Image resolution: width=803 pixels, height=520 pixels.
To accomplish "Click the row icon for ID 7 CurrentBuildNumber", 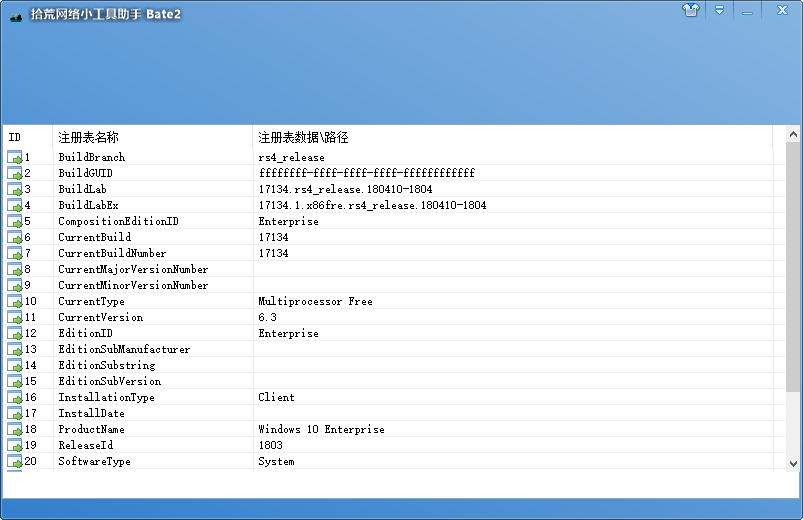I will [x=15, y=253].
